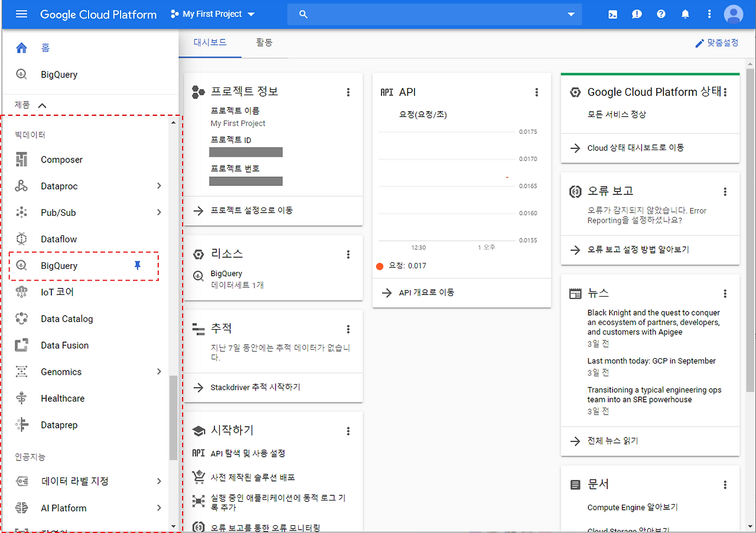The image size is (756, 533).
Task: Expand the Genomics submenu arrow
Action: point(159,372)
